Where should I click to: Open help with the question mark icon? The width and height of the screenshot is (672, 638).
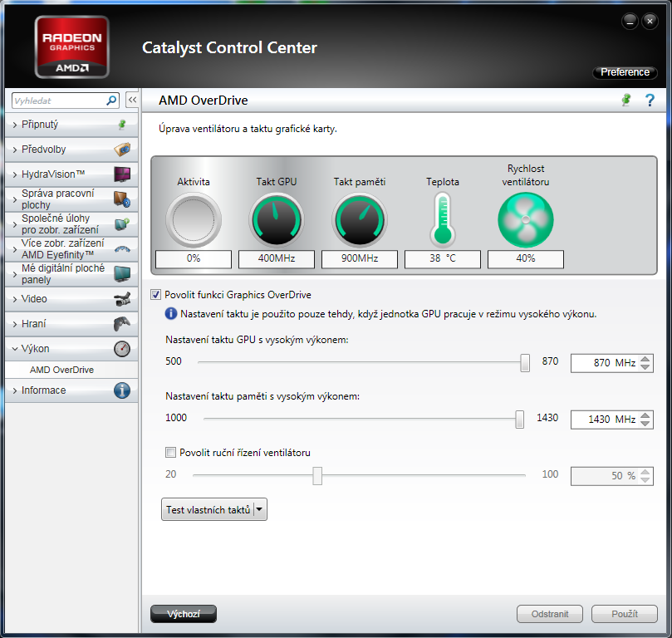pyautogui.click(x=650, y=101)
